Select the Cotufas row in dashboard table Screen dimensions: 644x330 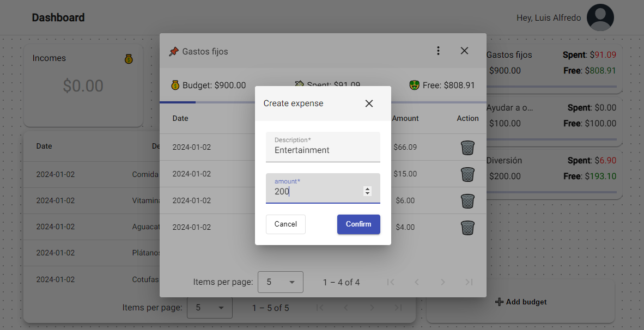point(92,279)
